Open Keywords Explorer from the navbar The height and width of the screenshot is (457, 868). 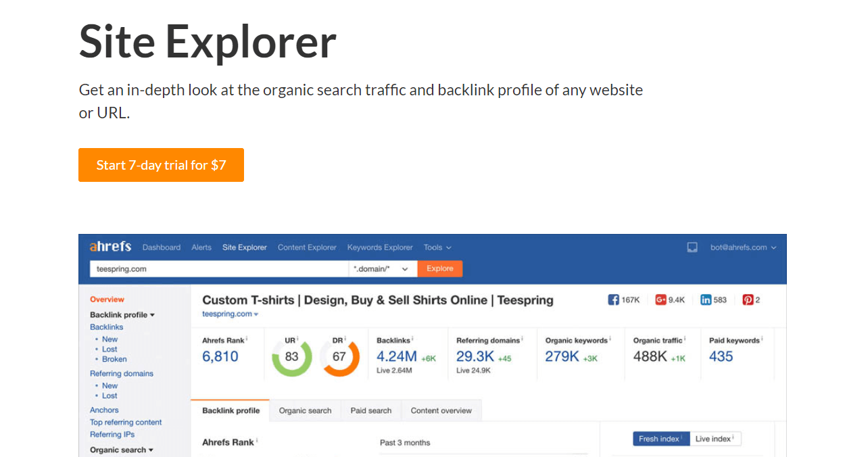[379, 247]
